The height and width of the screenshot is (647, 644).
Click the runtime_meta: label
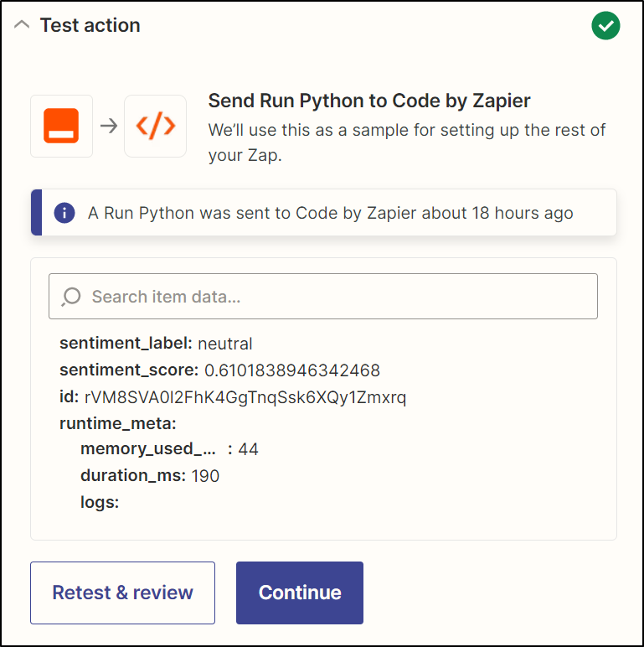click(x=118, y=423)
